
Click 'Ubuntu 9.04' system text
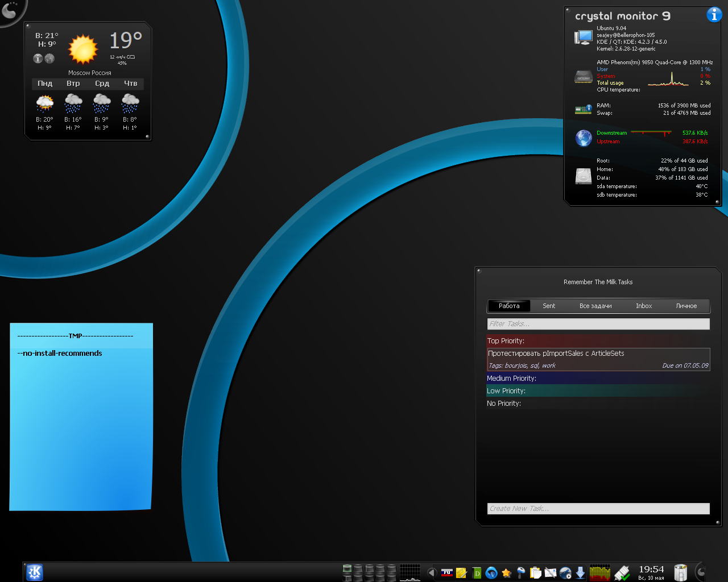[611, 28]
